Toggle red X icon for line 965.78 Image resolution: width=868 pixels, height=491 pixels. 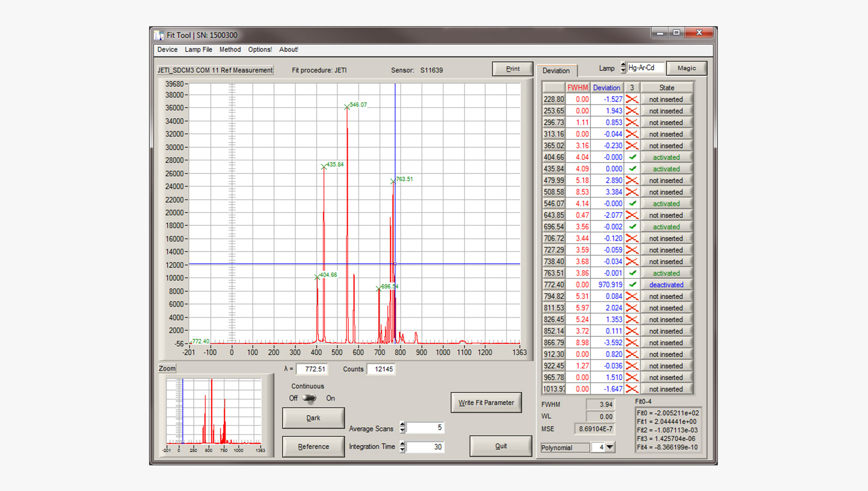click(x=632, y=378)
